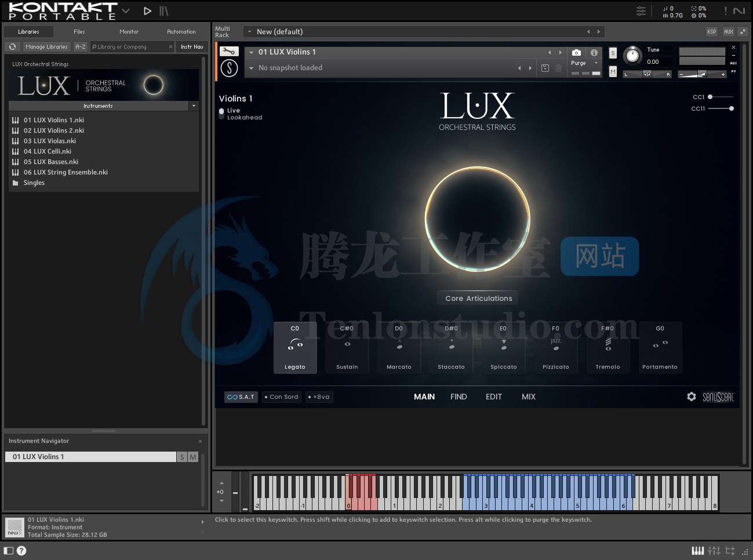The width and height of the screenshot is (753, 560).
Task: Open the Kontakt play view icon
Action: tap(147, 10)
